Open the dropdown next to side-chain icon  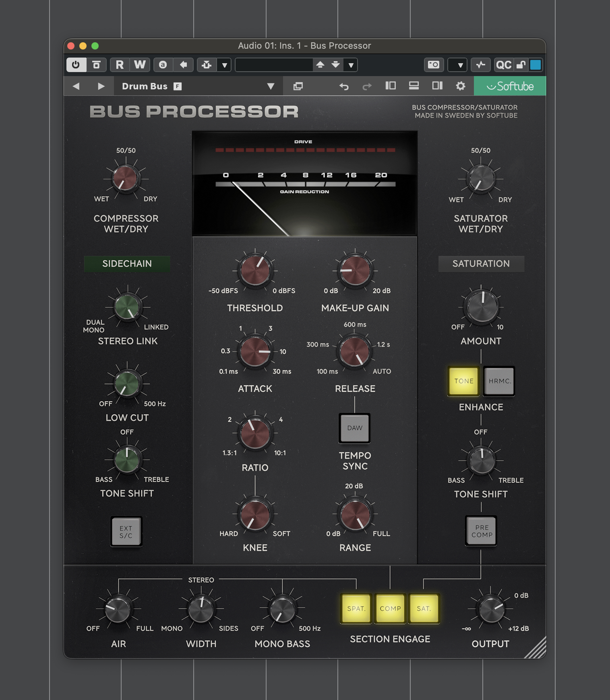(224, 65)
